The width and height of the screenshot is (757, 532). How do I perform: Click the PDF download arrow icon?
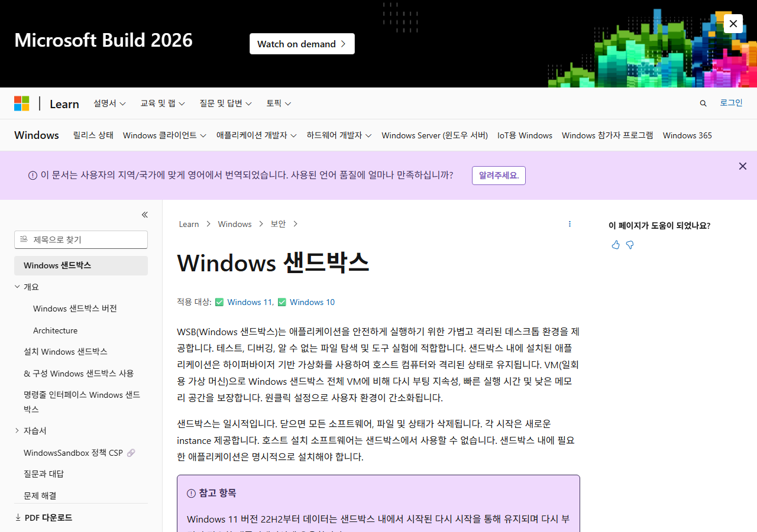[x=18, y=518]
